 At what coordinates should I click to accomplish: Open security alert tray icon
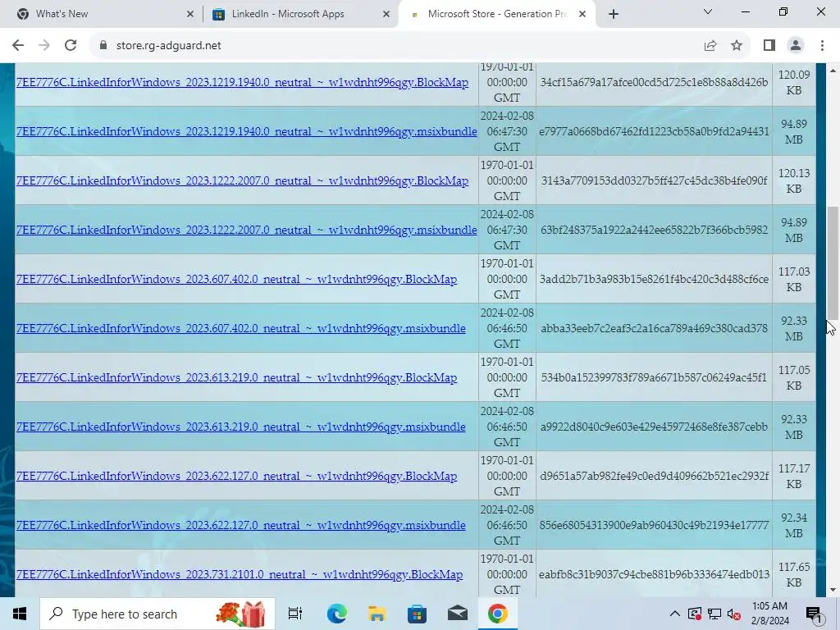coord(694,614)
